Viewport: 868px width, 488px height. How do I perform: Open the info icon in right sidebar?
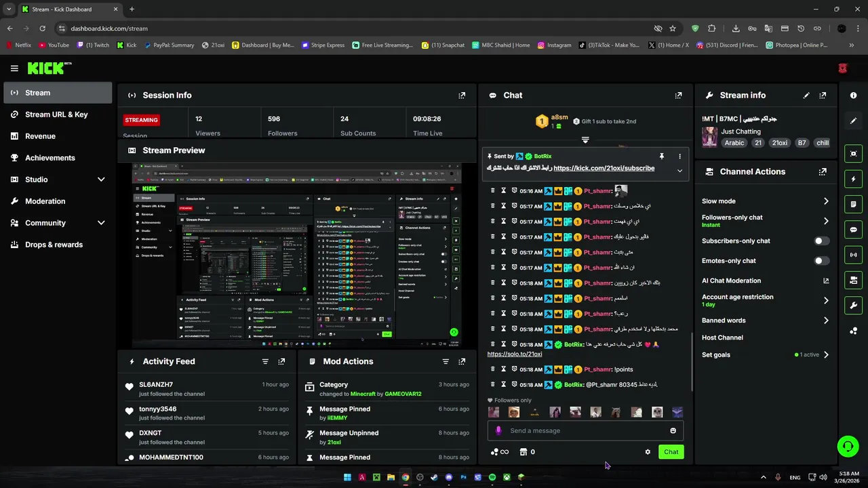tap(854, 96)
